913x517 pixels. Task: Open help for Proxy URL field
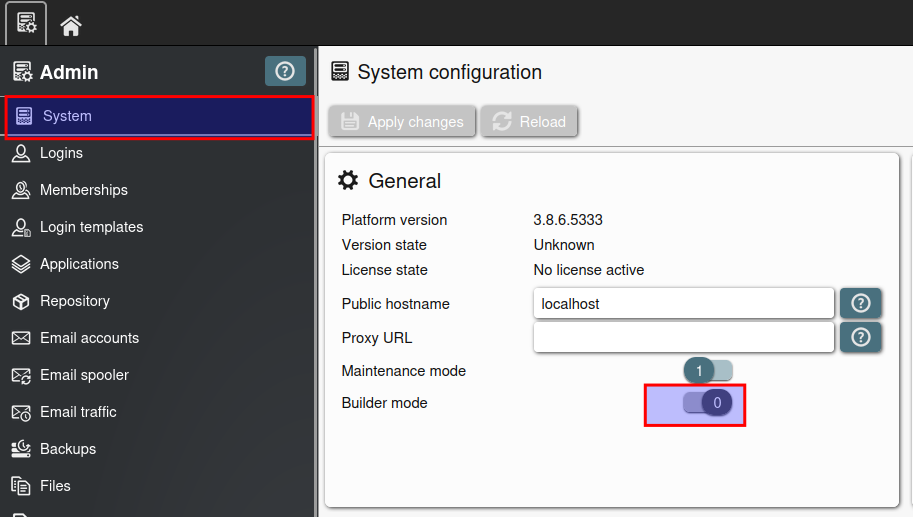pyautogui.click(x=860, y=338)
